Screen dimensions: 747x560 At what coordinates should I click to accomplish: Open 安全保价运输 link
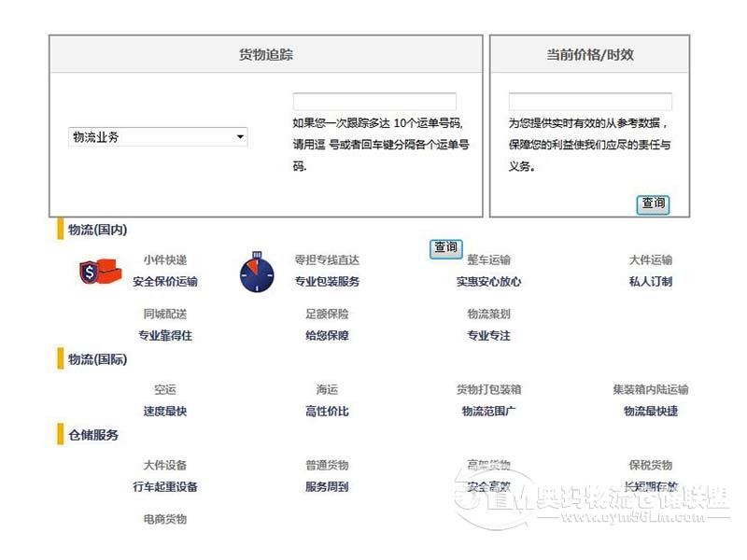(165, 282)
